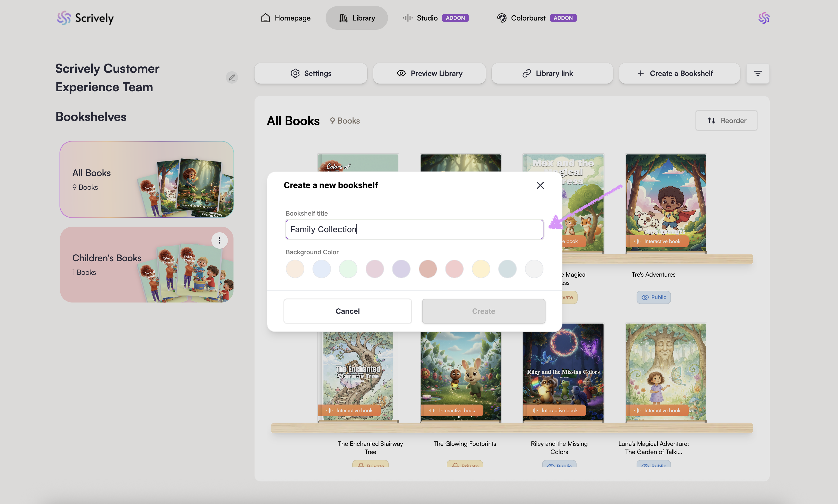The image size is (838, 504).
Task: Pick the pale yellow background swatch
Action: [x=481, y=269]
